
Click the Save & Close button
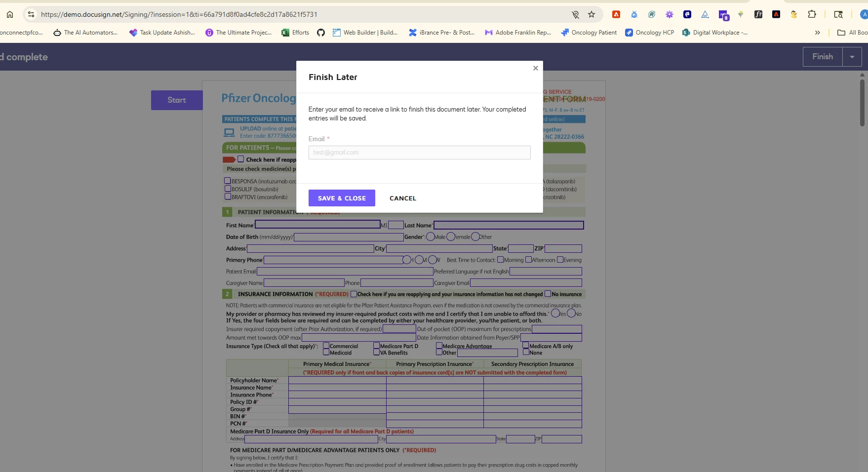[342, 198]
